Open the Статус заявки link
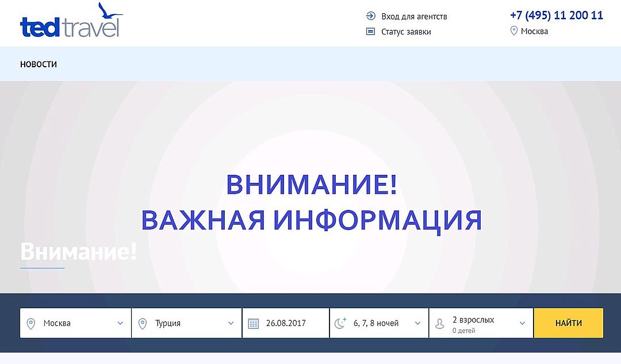This screenshot has height=364, width=621. pos(406,32)
